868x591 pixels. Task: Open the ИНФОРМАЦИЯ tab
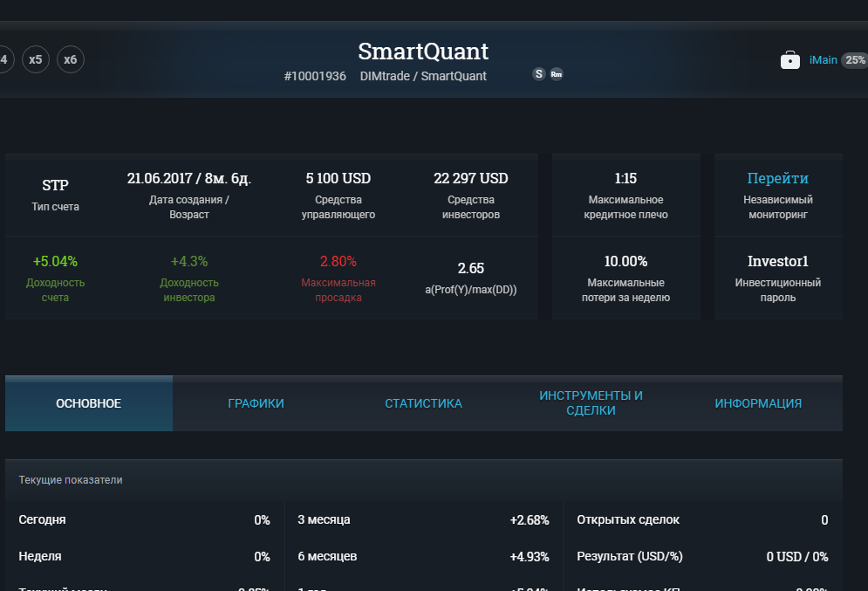click(758, 403)
